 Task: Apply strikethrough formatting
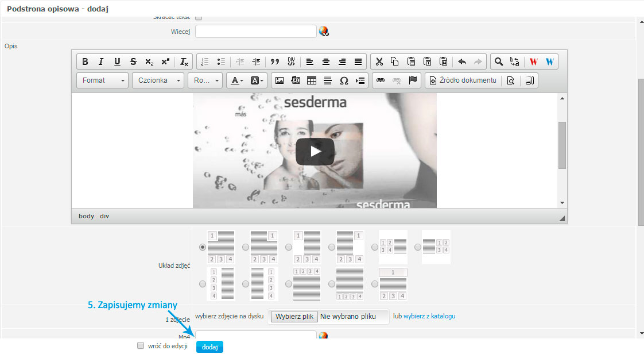[x=133, y=61]
